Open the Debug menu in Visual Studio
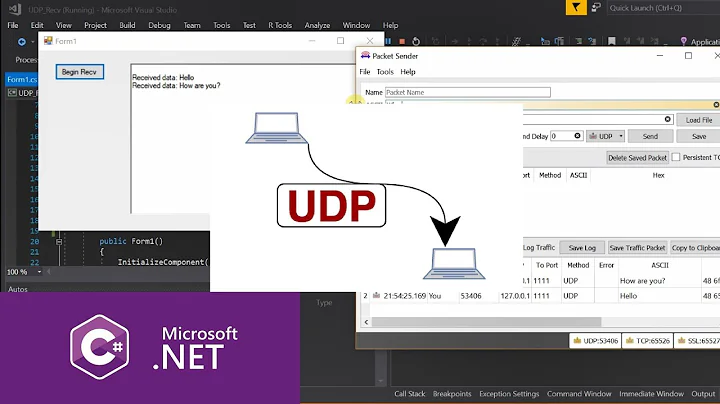720x404 pixels. [159, 25]
